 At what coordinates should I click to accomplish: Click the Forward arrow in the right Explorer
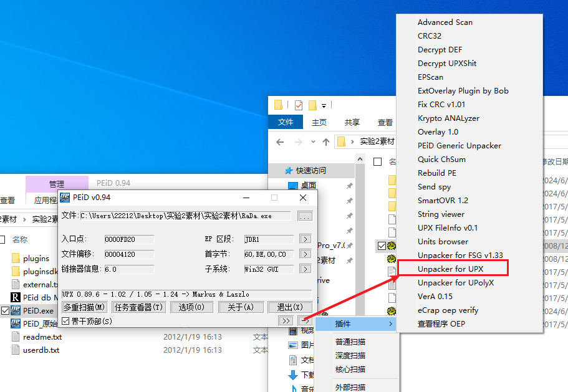click(x=299, y=142)
